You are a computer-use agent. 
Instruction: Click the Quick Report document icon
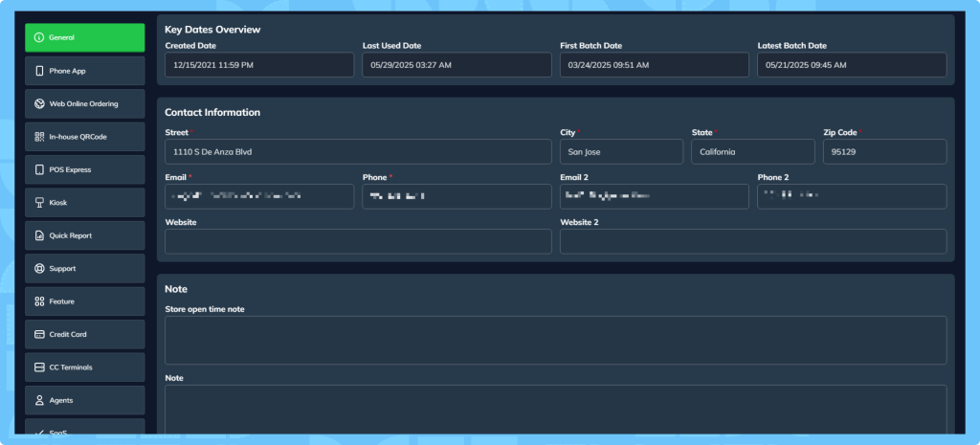[x=39, y=235]
